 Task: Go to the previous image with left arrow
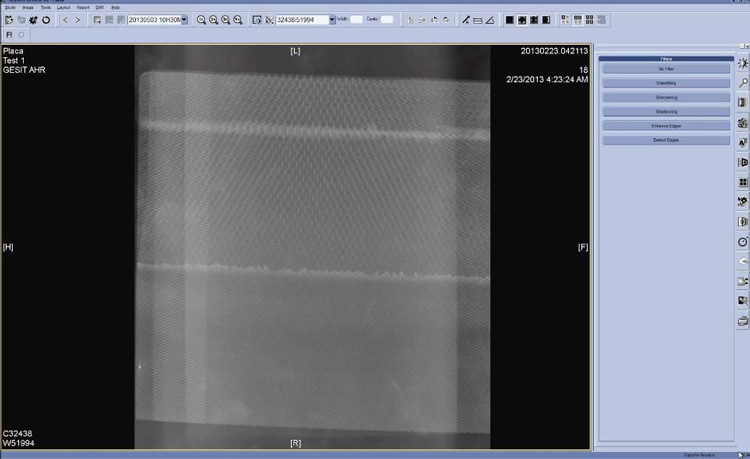(66, 20)
